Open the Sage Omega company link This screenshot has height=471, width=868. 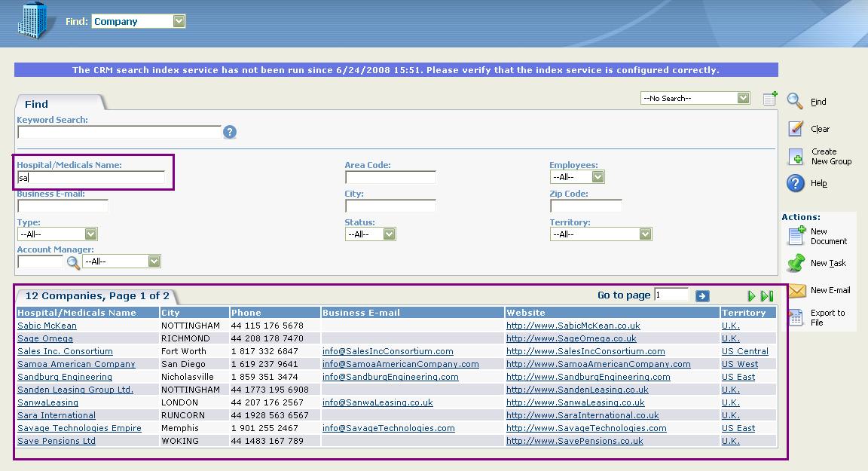click(x=45, y=338)
